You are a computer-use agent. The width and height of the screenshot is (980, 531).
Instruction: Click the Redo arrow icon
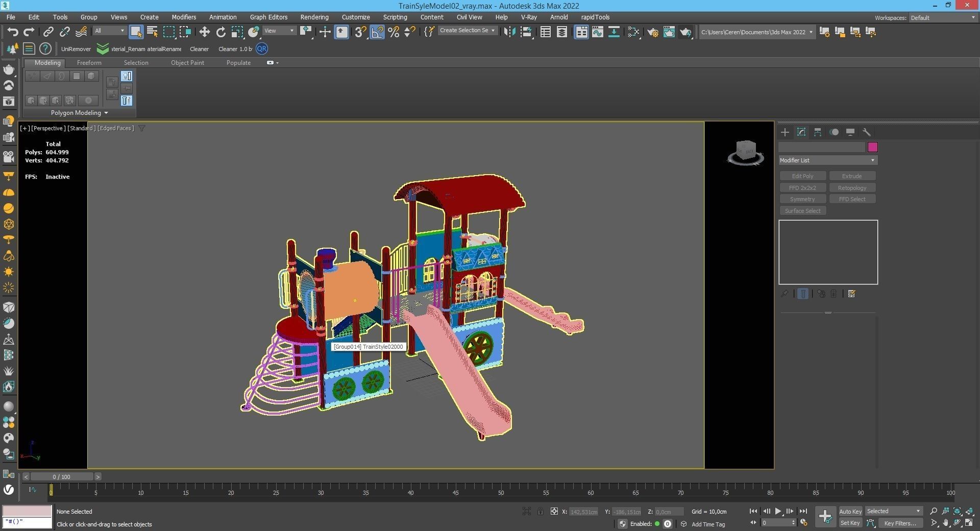point(29,32)
